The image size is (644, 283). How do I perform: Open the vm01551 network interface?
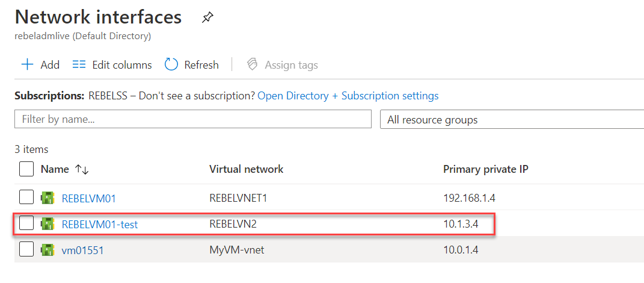click(x=82, y=250)
